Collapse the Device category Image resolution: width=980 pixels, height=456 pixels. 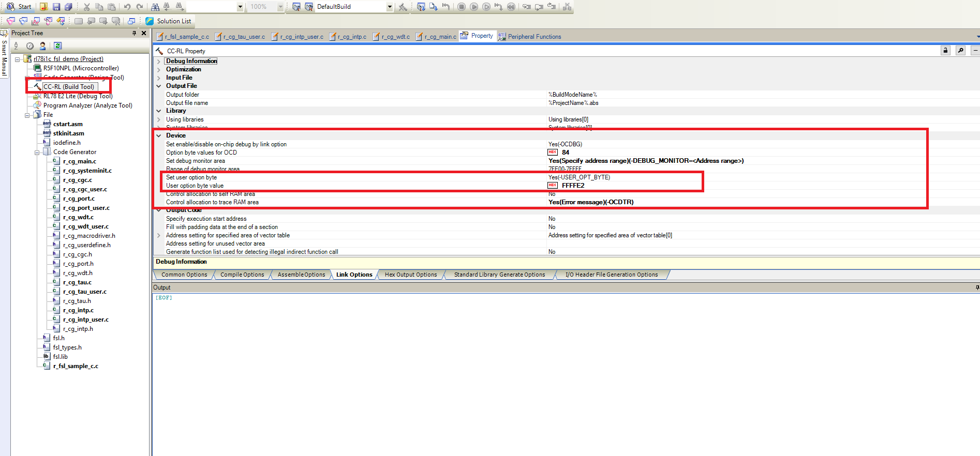[159, 136]
